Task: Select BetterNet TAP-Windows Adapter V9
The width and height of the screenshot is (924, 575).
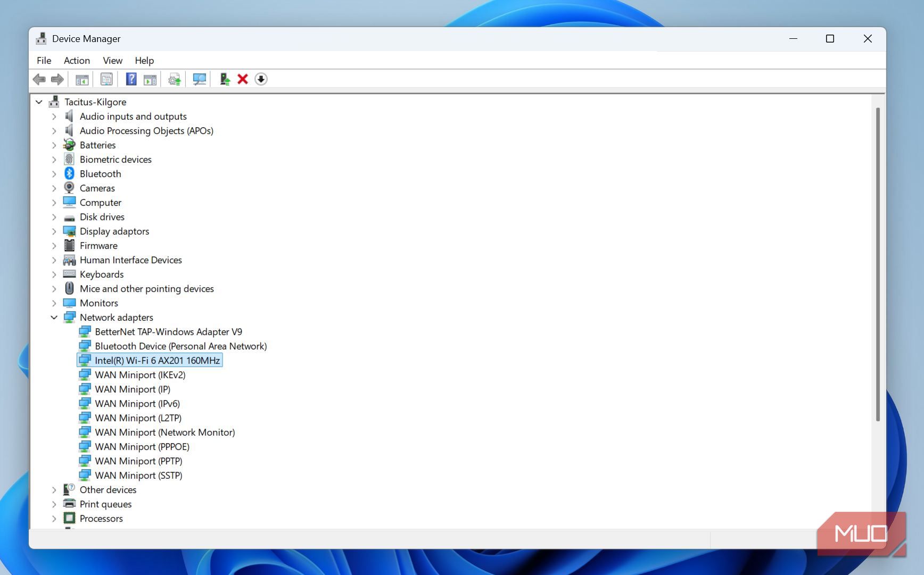Action: coord(168,331)
